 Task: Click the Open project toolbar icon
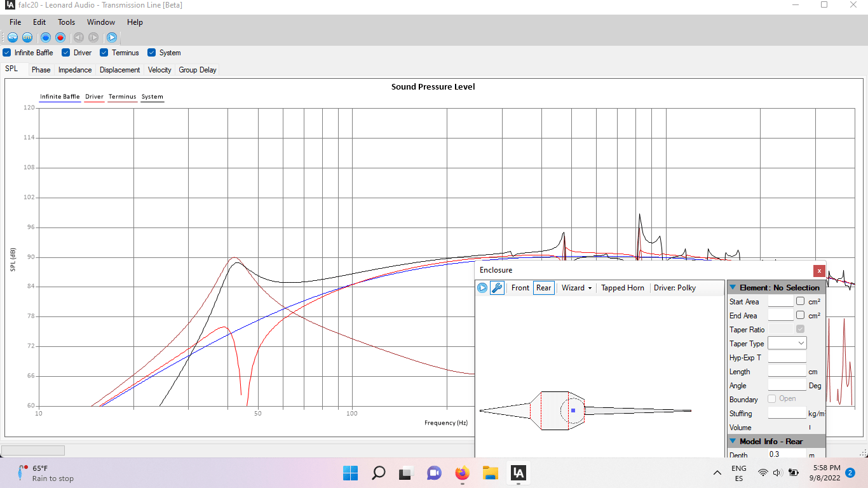(27, 37)
